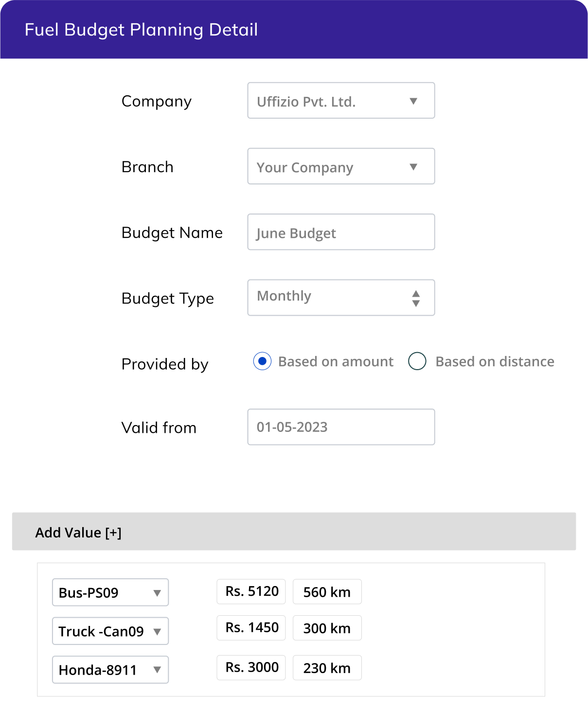Image resolution: width=588 pixels, height=713 pixels.
Task: Click the Honda-8911 dropdown arrow
Action: click(x=157, y=670)
